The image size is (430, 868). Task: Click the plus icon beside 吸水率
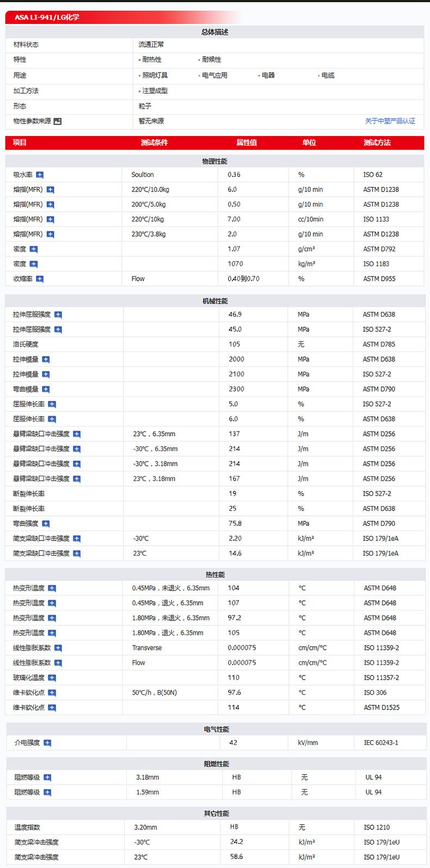[40, 175]
